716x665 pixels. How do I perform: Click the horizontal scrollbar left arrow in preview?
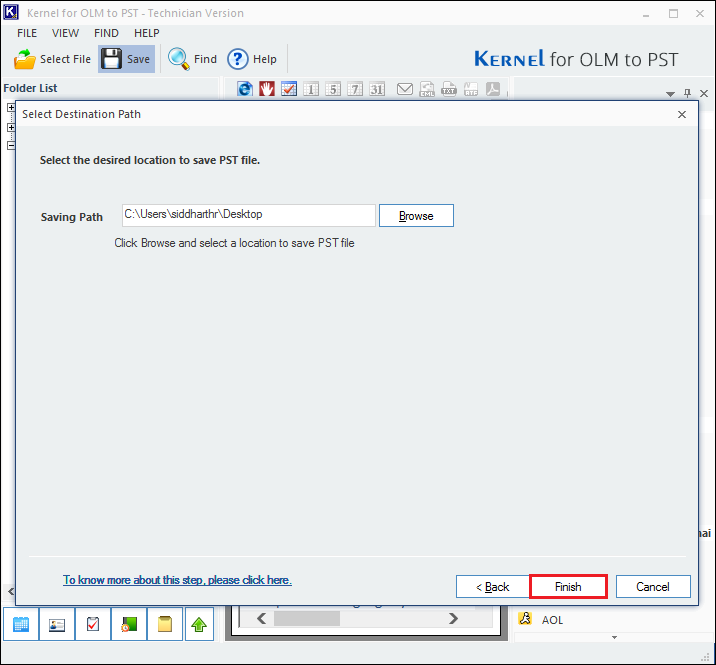click(262, 618)
